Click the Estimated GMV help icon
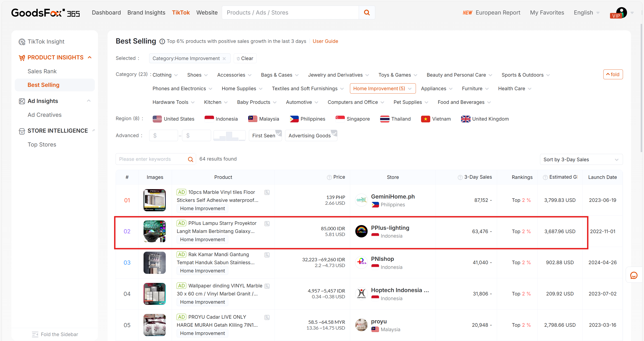This screenshot has width=644, height=341. (545, 177)
